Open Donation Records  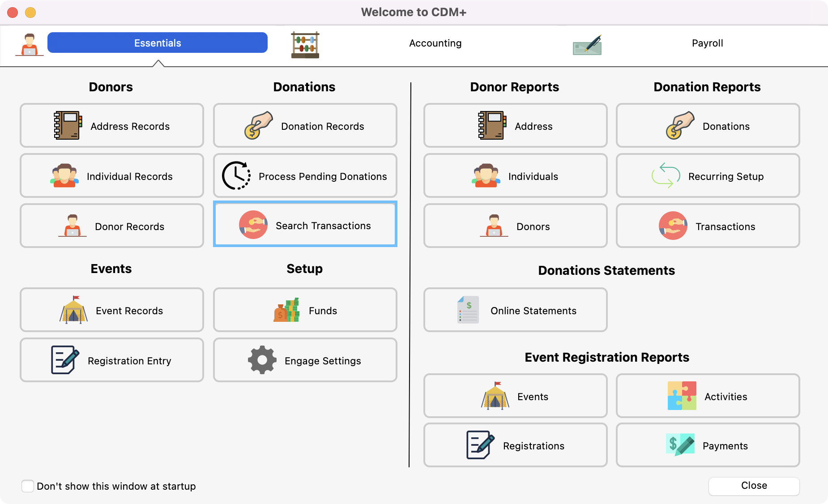[x=305, y=126]
